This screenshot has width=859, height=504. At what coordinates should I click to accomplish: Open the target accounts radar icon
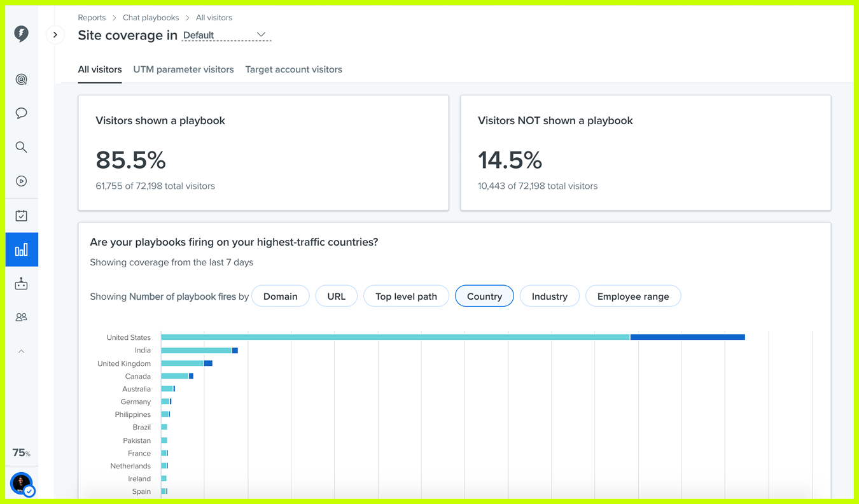point(21,80)
